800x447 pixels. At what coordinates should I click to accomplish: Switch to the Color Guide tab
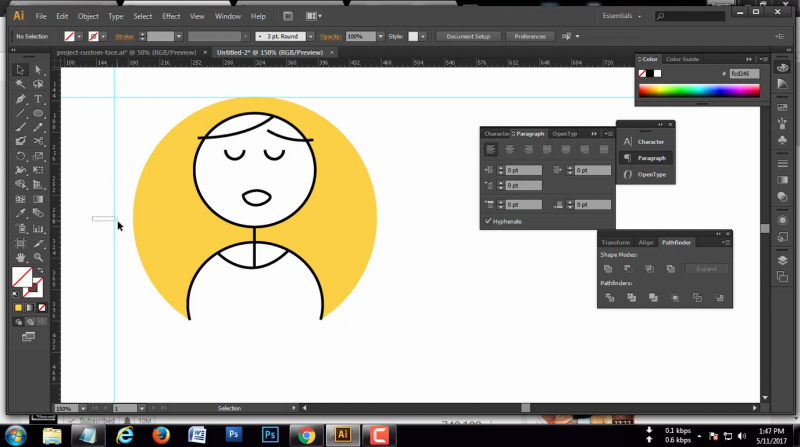(682, 60)
